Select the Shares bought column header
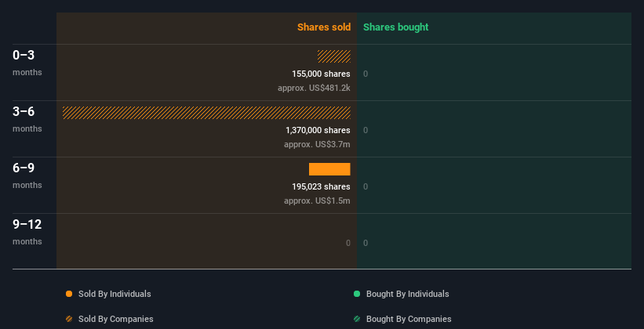The height and width of the screenshot is (329, 644). 395,27
